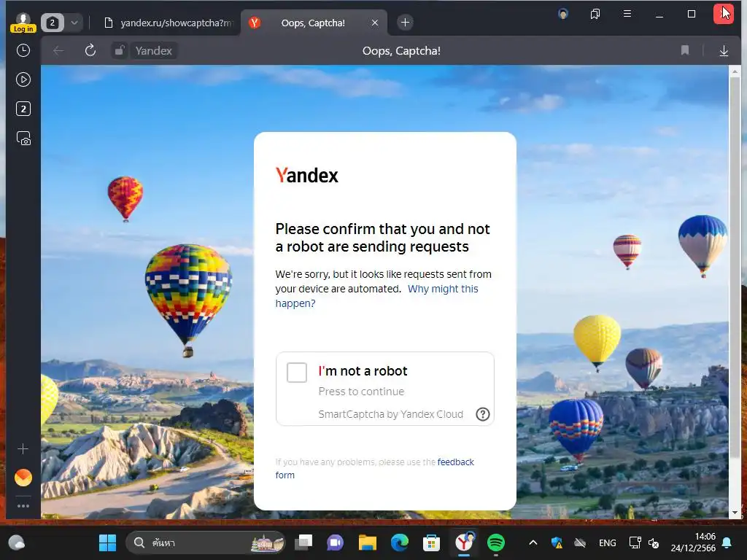
Task: Open the Windows Start menu
Action: point(107,542)
